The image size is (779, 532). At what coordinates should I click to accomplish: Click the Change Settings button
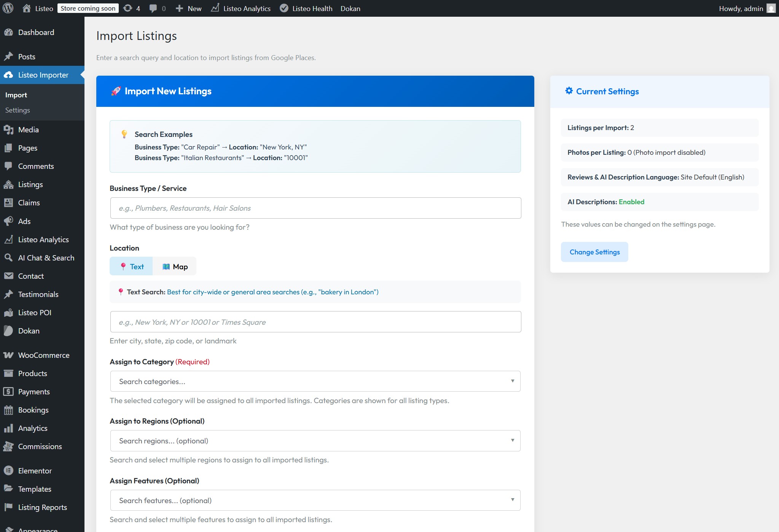click(x=594, y=252)
